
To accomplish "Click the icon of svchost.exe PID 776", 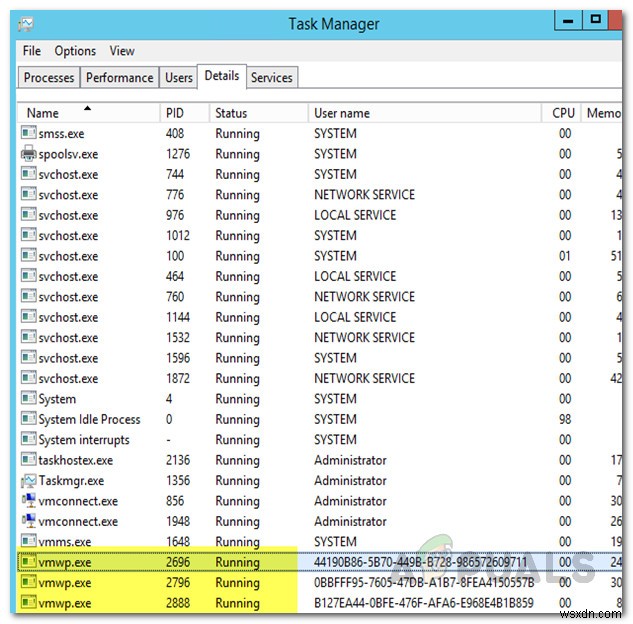I will tap(28, 194).
